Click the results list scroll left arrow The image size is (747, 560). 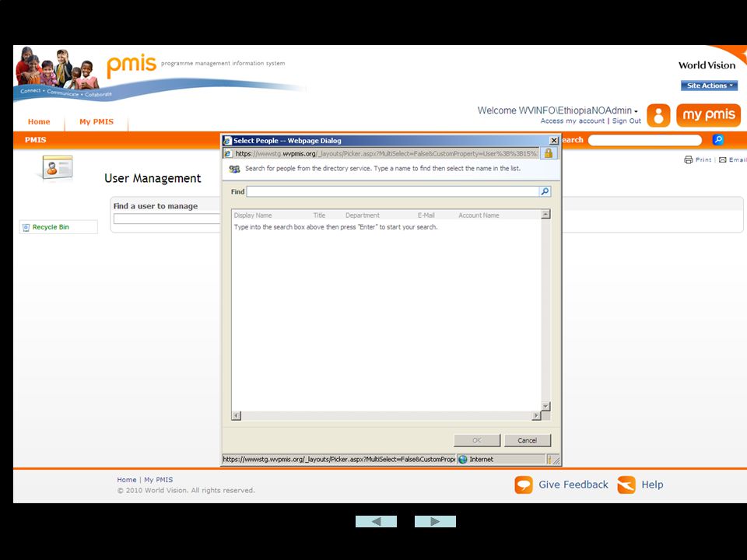237,415
